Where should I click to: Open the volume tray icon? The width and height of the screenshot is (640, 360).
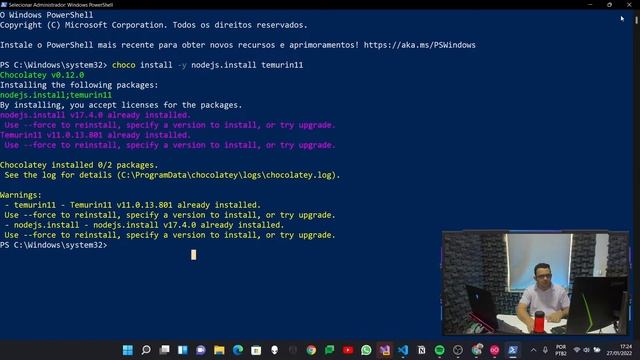[587, 350]
